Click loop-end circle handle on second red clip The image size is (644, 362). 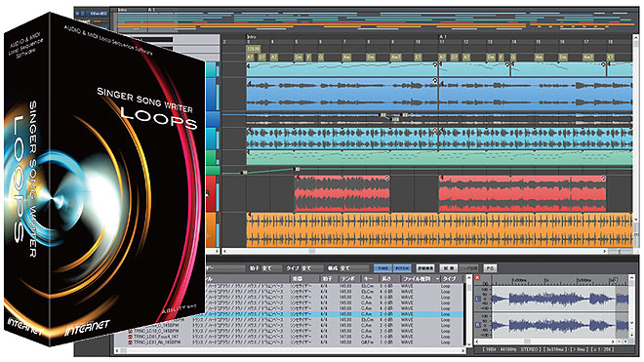click(603, 179)
